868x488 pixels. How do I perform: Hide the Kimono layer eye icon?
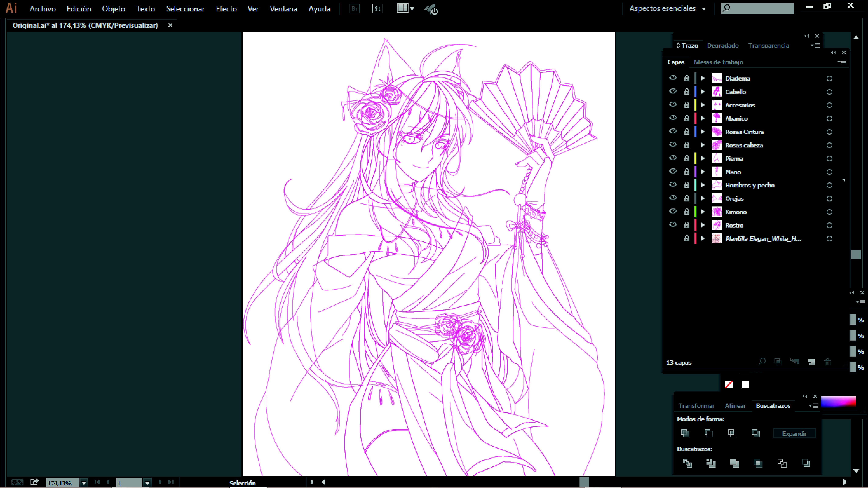(673, 211)
